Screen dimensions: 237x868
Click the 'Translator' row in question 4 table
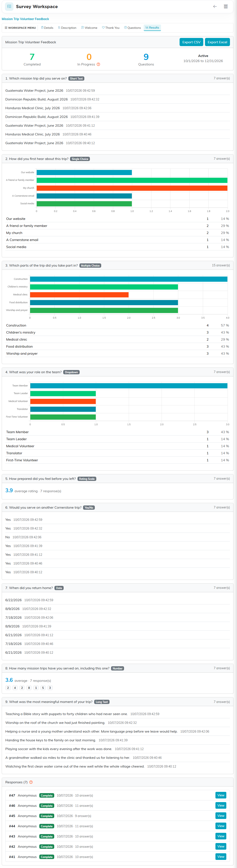pos(118,453)
